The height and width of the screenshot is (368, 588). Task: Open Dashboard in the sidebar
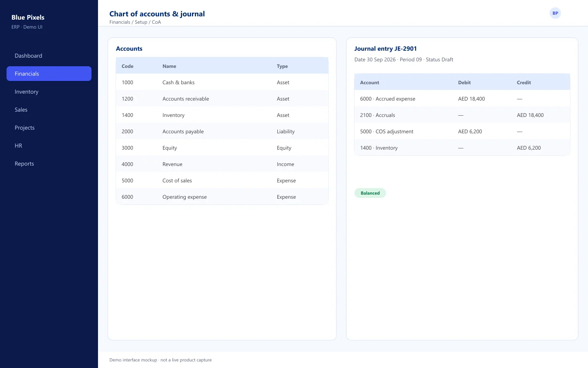click(49, 56)
